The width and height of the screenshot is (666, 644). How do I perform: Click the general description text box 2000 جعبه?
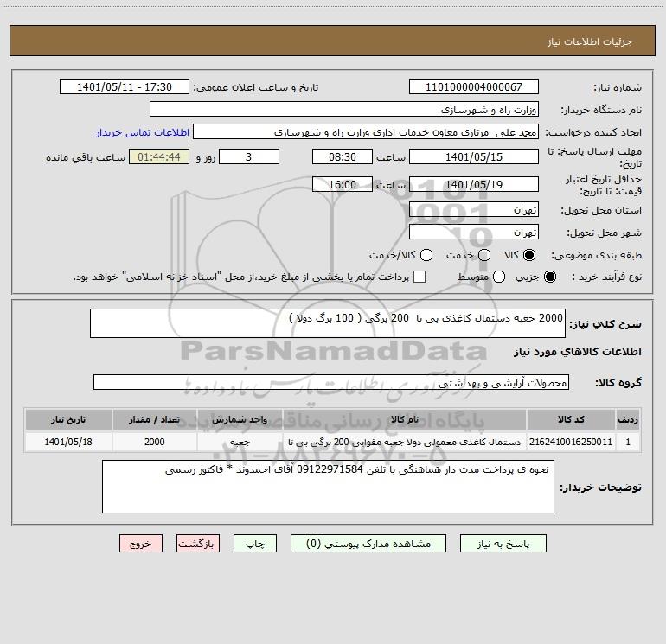(x=328, y=323)
